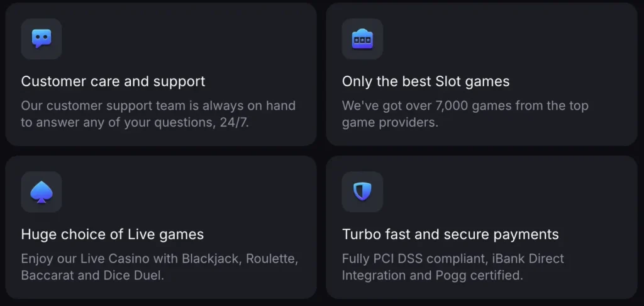This screenshot has width=644, height=306.
Task: Click the 'Baccarat and Dice Duel.' line
Action: (92, 275)
